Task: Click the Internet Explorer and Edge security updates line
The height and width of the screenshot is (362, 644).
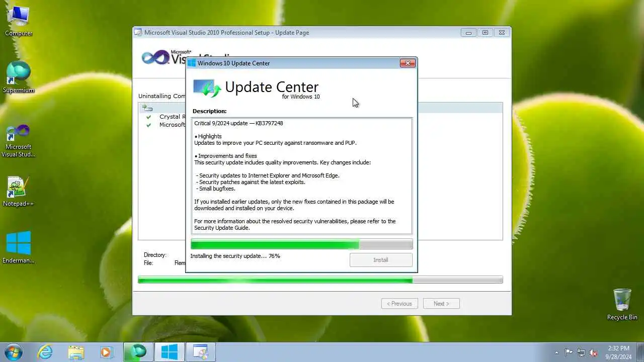Action: tap(268, 175)
